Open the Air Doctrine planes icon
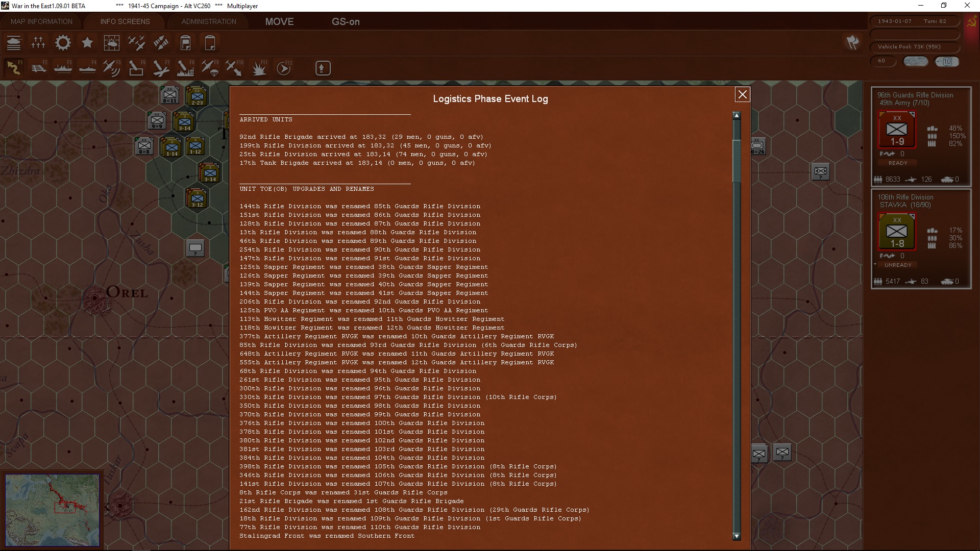The image size is (980, 551). [136, 43]
